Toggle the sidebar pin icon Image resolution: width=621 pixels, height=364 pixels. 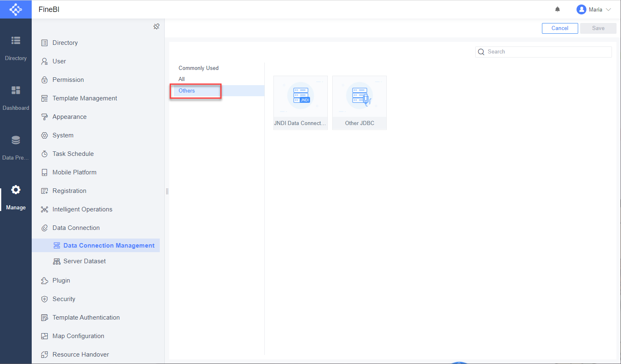(156, 26)
